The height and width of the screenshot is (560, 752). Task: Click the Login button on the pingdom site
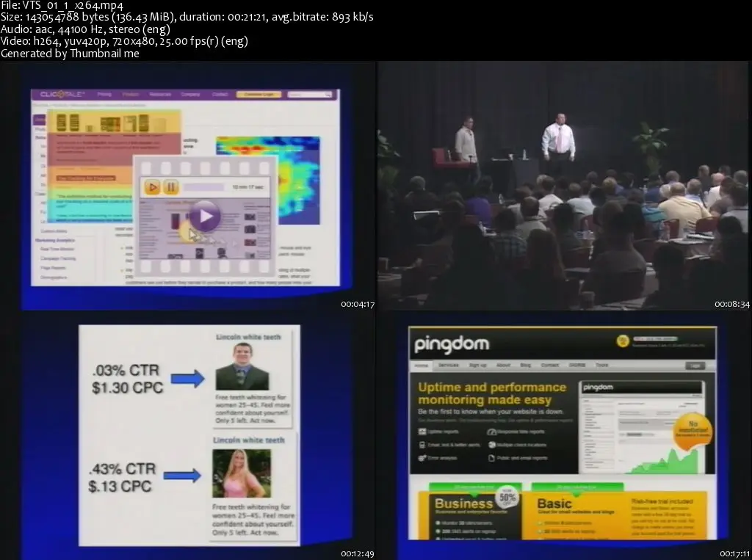tap(695, 366)
